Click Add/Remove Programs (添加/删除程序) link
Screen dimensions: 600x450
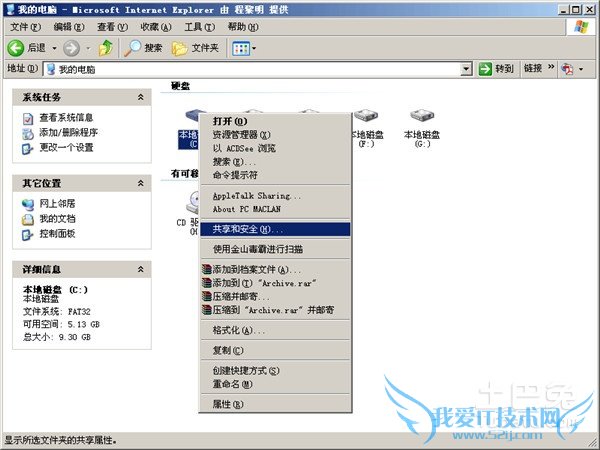tap(68, 133)
